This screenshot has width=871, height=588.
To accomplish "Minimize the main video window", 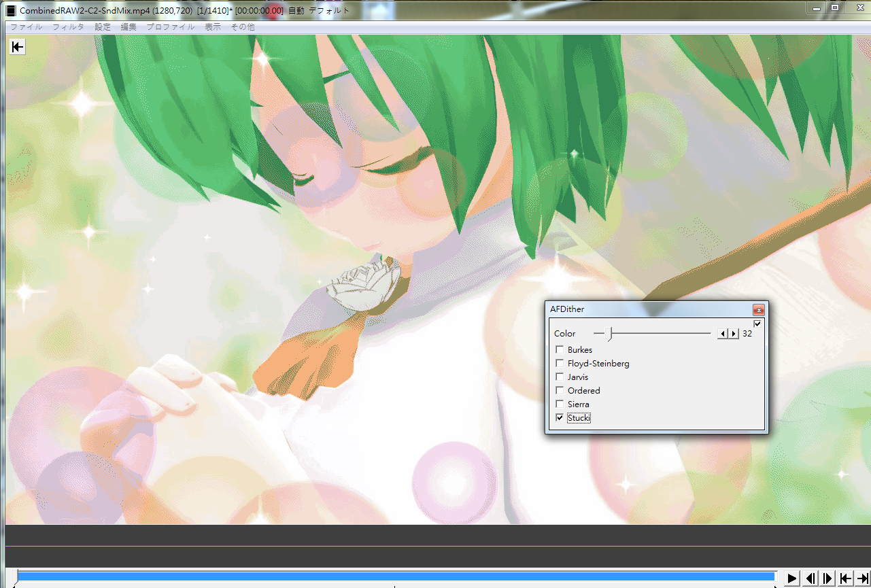I will (x=817, y=7).
